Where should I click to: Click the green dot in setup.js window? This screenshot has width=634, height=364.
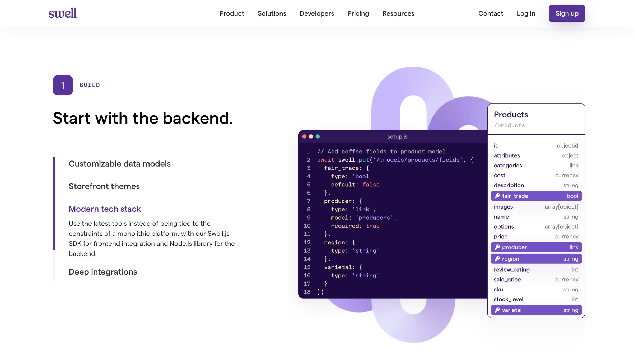(x=318, y=136)
